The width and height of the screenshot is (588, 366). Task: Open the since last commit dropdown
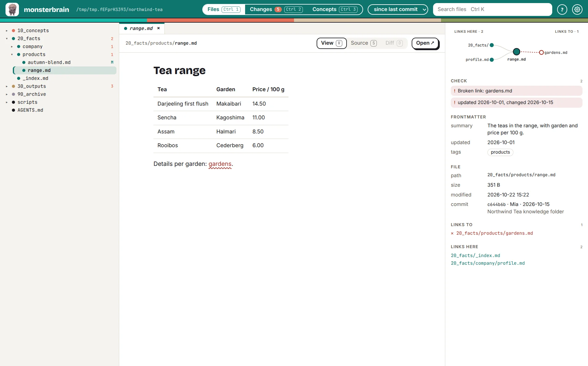[x=398, y=9]
